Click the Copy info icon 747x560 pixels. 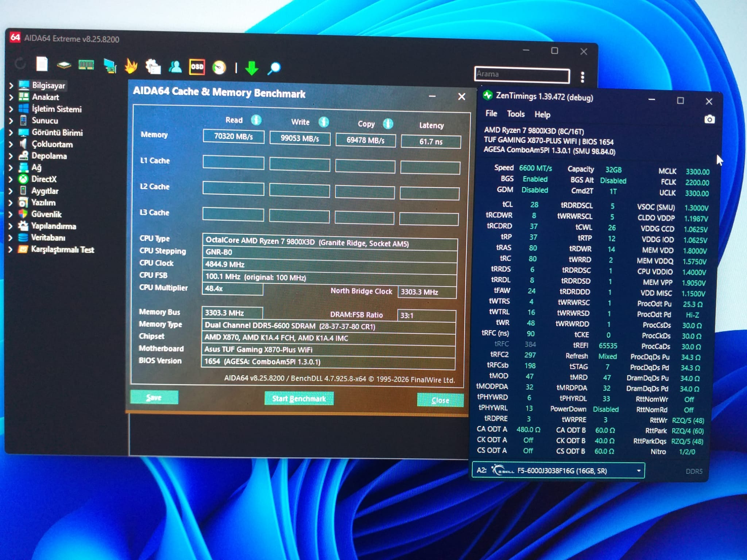tap(388, 124)
